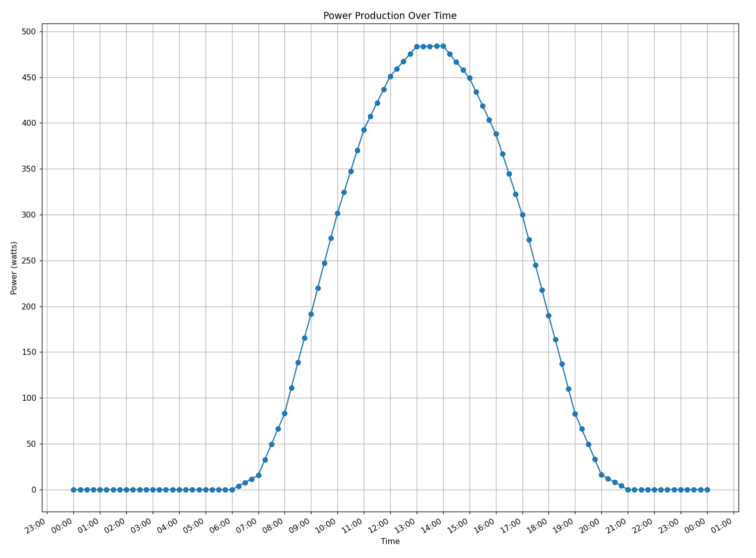Click the Time x-axis label
756x558 pixels.
pos(390,541)
